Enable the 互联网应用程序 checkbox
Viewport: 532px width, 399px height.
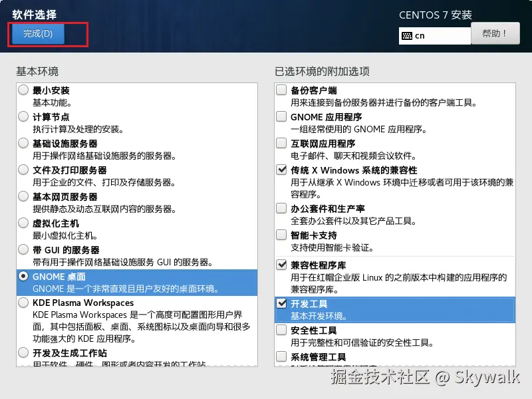281,143
